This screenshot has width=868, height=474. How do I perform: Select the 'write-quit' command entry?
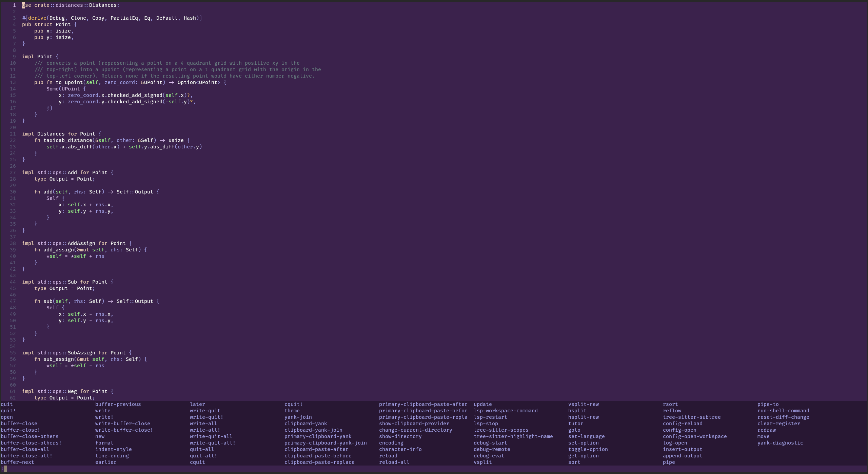click(205, 411)
